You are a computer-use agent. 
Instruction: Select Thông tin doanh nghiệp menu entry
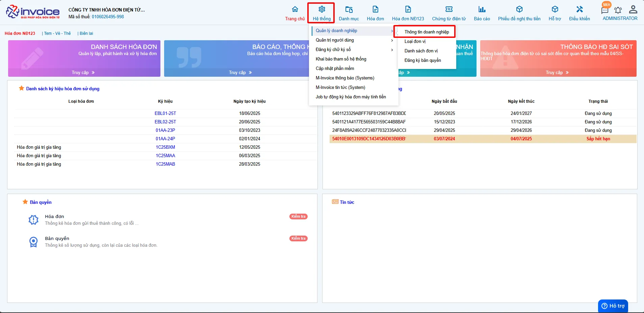click(x=427, y=32)
